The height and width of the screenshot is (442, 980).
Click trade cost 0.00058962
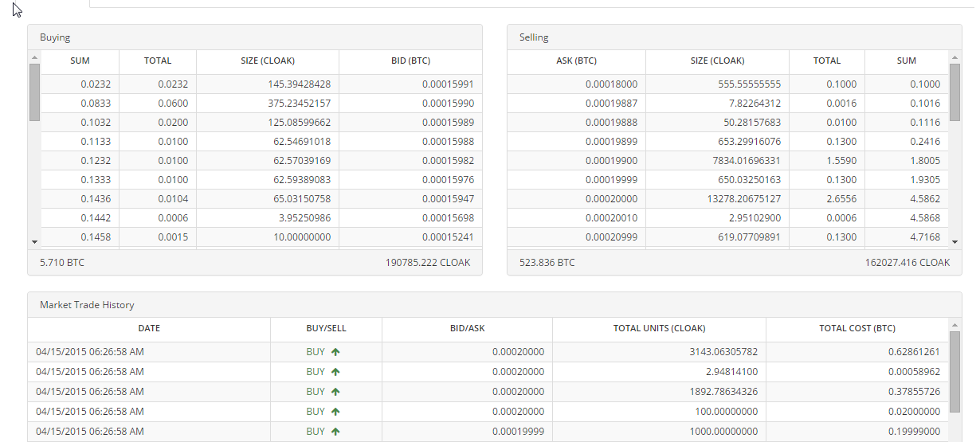pos(915,371)
